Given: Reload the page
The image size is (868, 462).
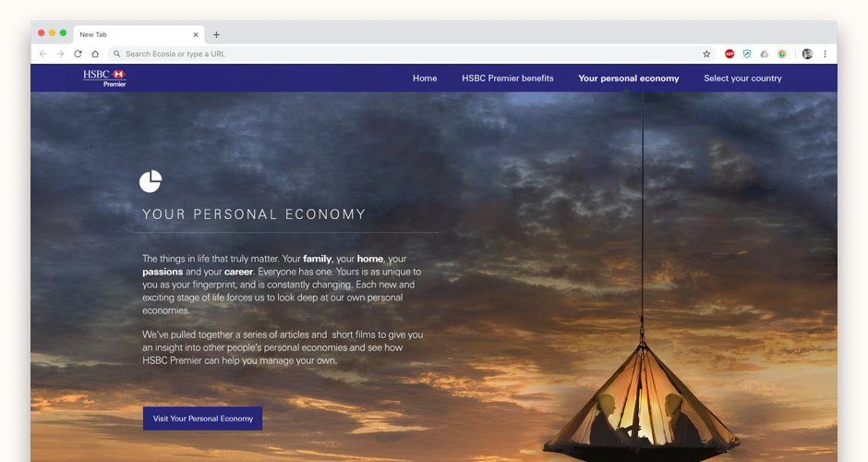Looking at the screenshot, I should coord(78,54).
